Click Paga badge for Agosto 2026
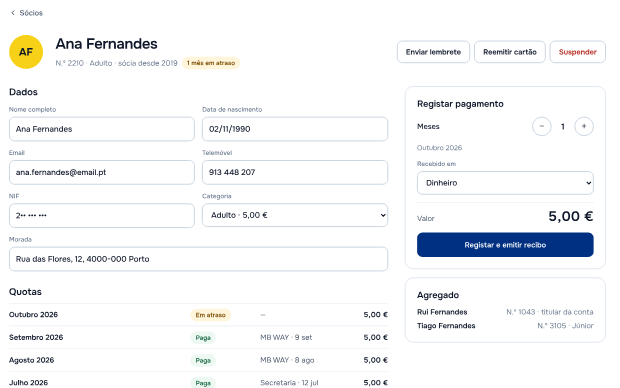The image size is (620, 388). coord(203,360)
